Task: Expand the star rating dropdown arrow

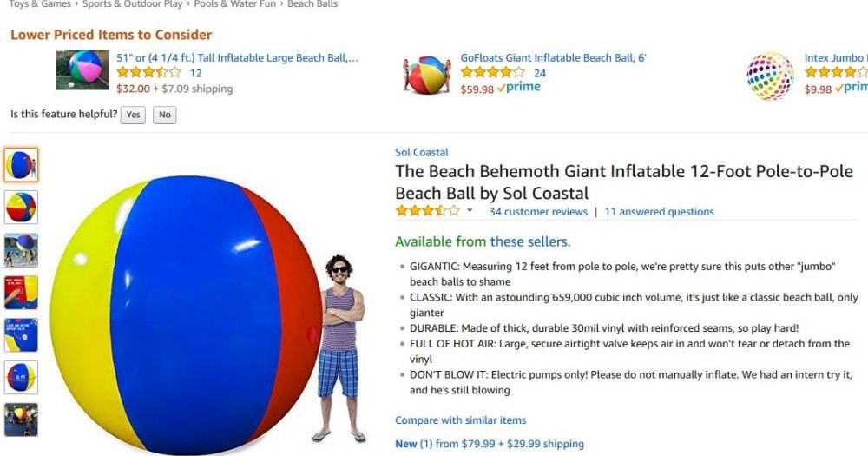Action: pos(470,210)
